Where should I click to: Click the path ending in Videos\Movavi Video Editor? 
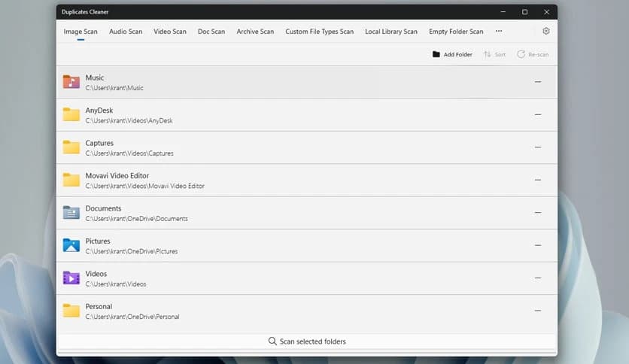[x=144, y=186]
